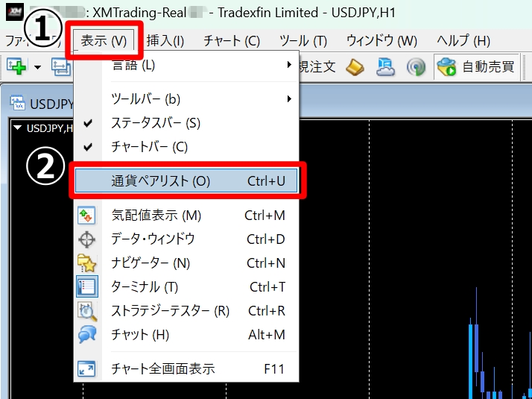Toggle the 自動売買 button
The height and width of the screenshot is (399, 532).
pos(476,67)
